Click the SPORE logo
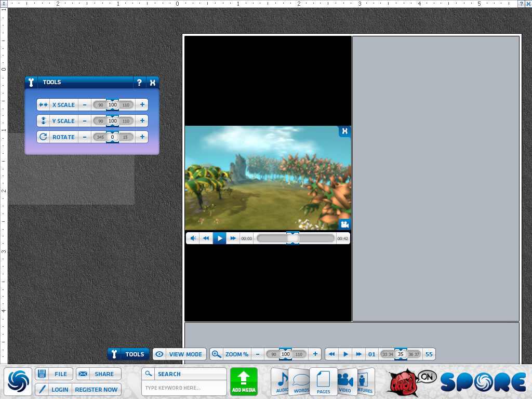The image size is (532, 399). click(483, 382)
